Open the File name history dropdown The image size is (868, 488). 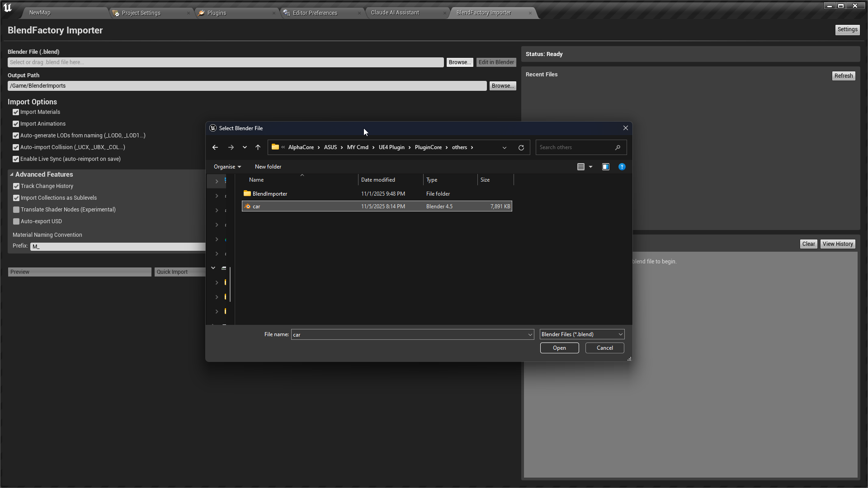(x=530, y=334)
